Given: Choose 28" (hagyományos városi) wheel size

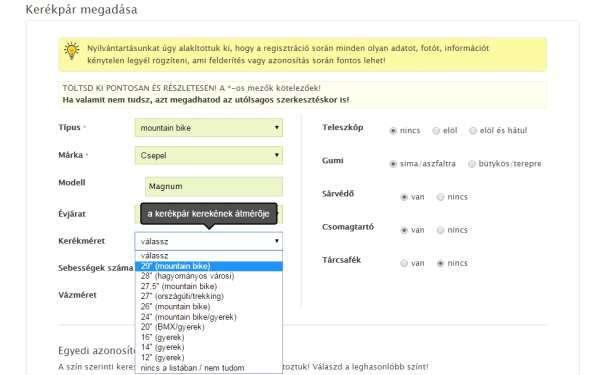Looking at the screenshot, I should (x=209, y=276).
